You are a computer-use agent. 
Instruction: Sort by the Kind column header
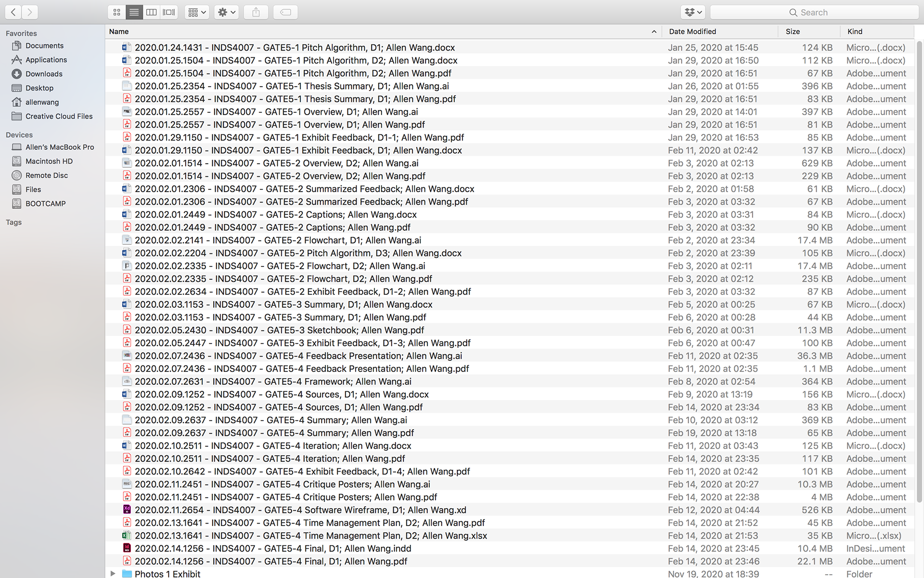tap(855, 31)
